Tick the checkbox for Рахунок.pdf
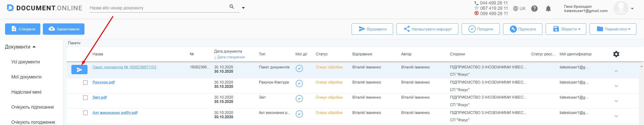The height and width of the screenshot is (125, 644). click(85, 82)
